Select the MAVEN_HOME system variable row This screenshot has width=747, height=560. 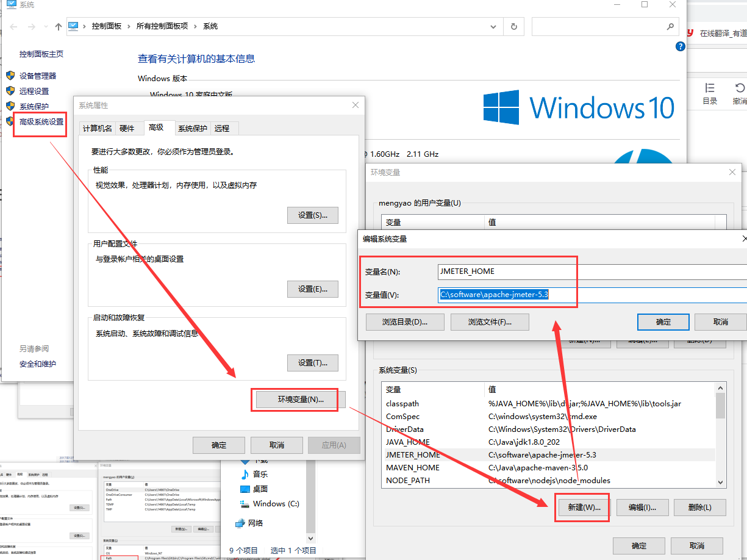tap(548, 468)
